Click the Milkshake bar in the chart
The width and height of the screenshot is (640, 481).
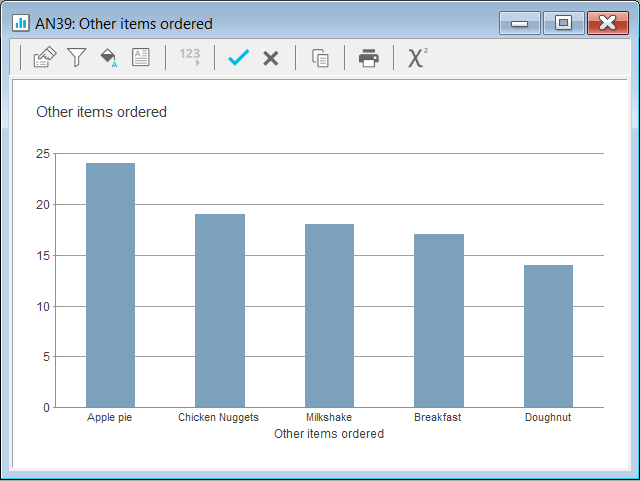coord(329,315)
